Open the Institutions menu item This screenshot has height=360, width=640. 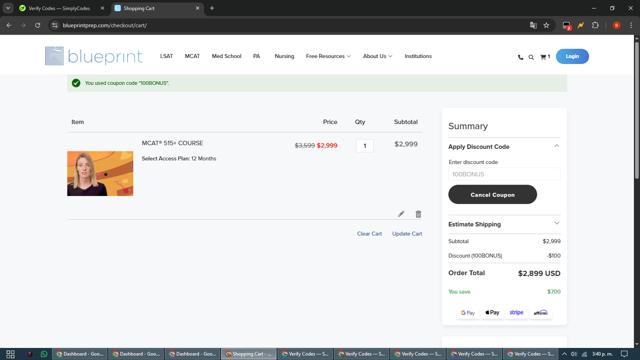[x=418, y=56]
